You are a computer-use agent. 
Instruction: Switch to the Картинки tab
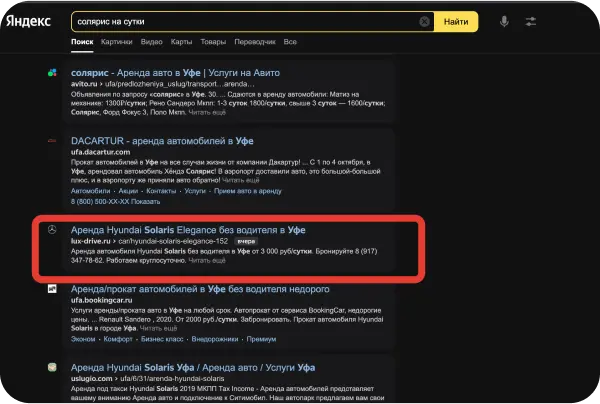coord(116,42)
